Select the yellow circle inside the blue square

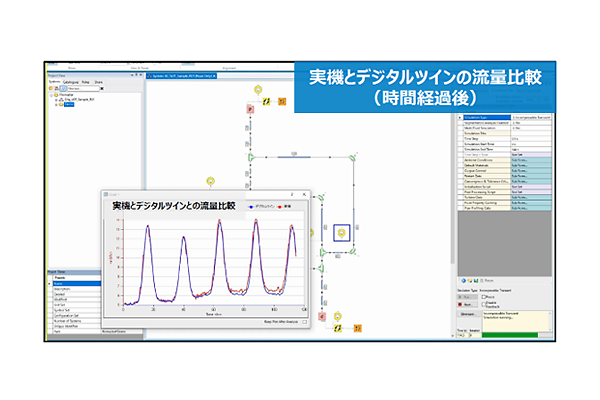click(x=342, y=233)
